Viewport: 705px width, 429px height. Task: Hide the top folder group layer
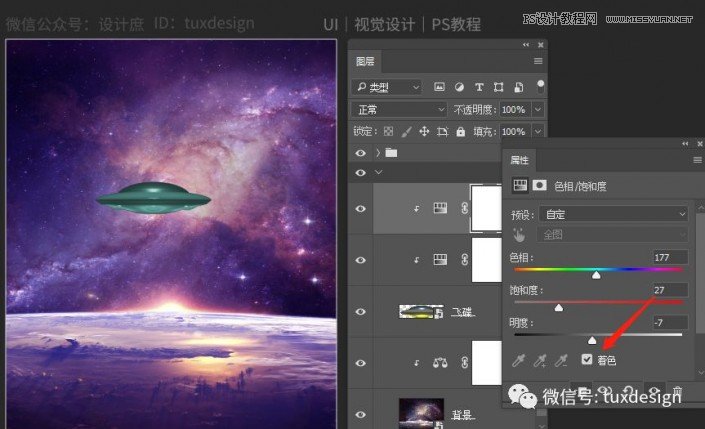pos(360,153)
